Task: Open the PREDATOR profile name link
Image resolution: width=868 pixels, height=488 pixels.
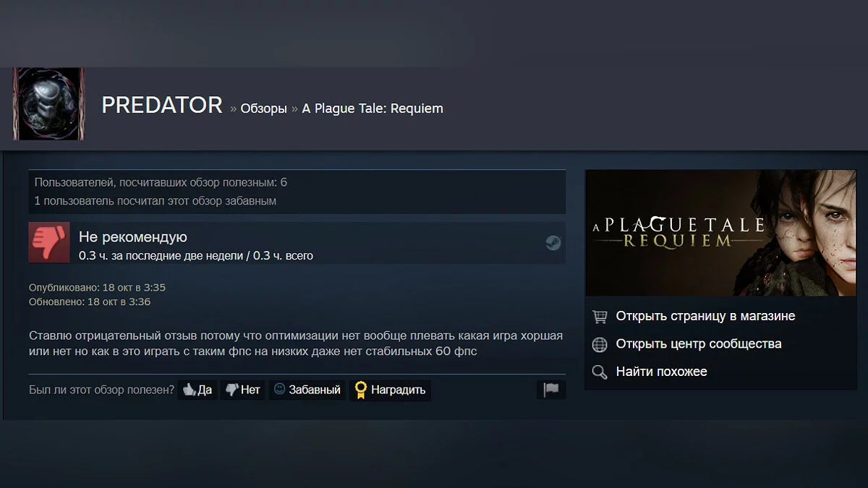Action: click(x=162, y=106)
